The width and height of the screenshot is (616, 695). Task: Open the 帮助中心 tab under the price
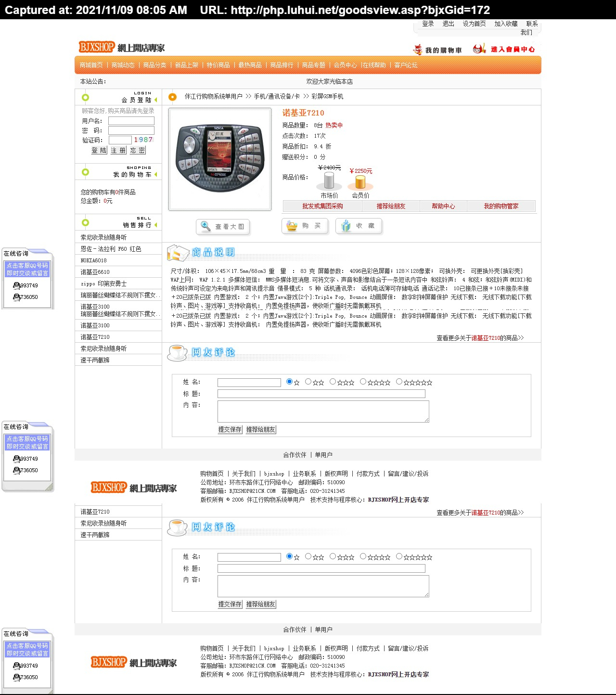[x=443, y=206]
